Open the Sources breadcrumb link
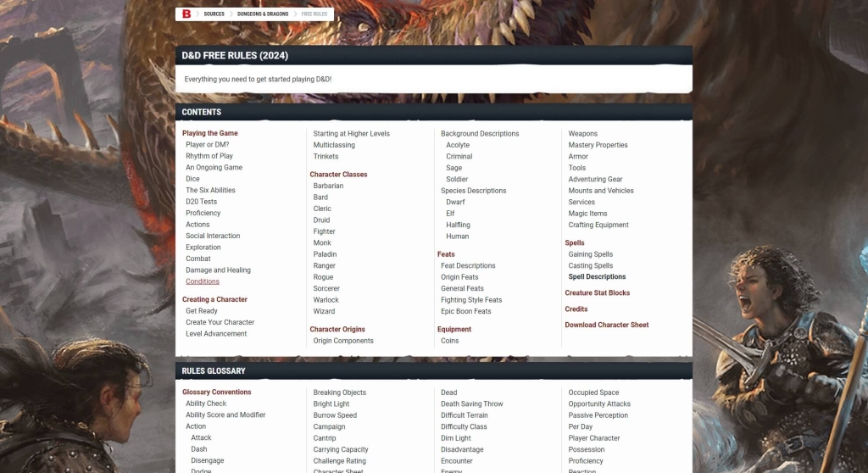Image resolution: width=868 pixels, height=473 pixels. [x=214, y=14]
